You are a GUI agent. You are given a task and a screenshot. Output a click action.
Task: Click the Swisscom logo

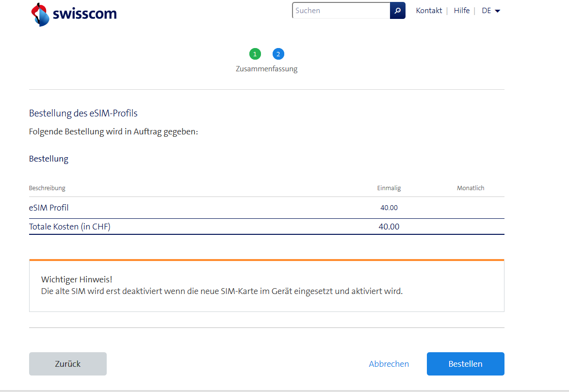pos(74,14)
